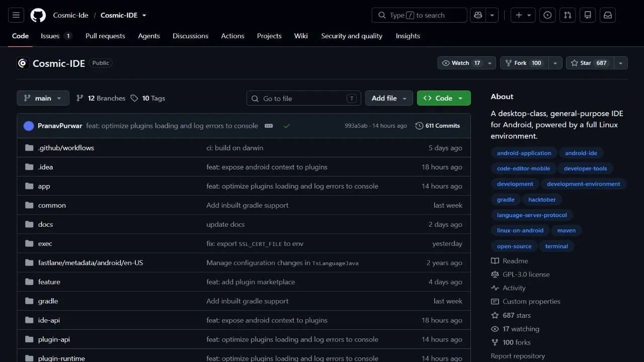644x362 pixels.
Task: Click the feature folder icon
Action: (x=29, y=282)
